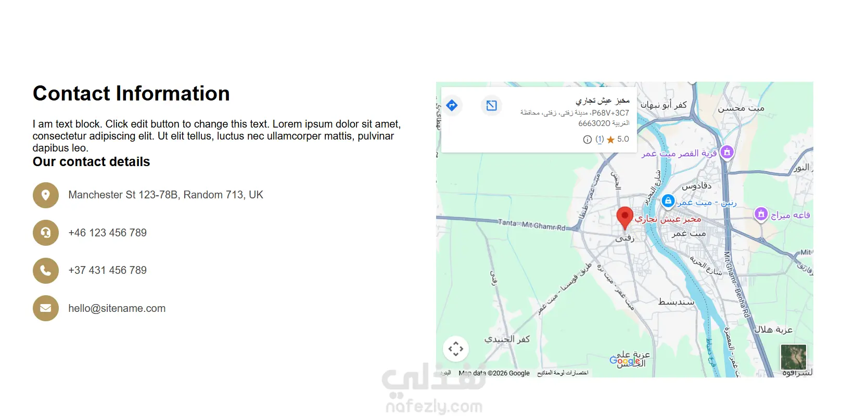
Task: Click the Manchester St address text
Action: (x=166, y=195)
